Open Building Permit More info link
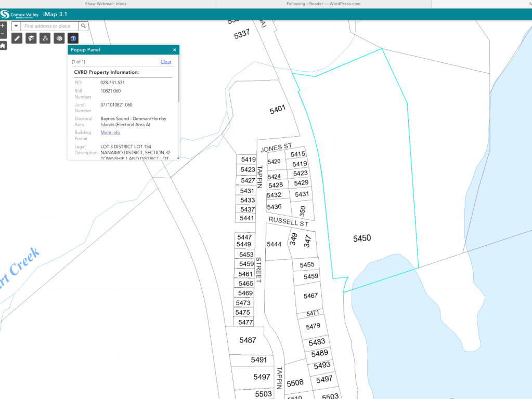 pos(110,132)
